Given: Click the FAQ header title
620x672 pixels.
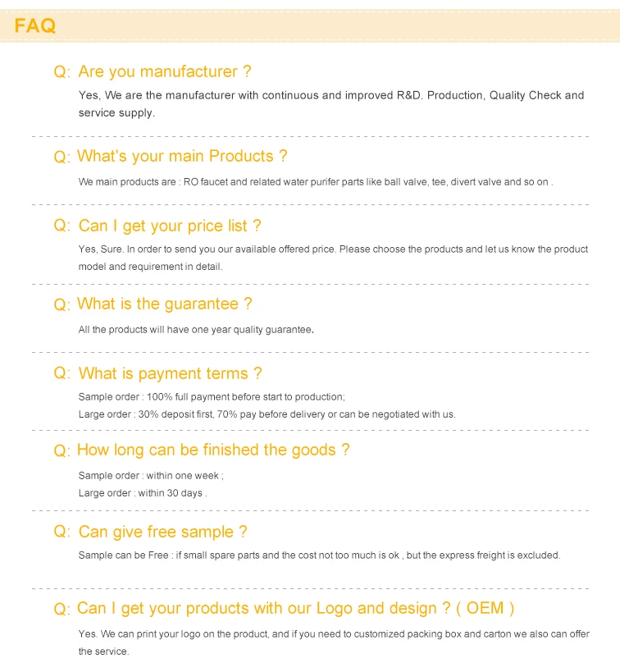Looking at the screenshot, I should tap(35, 25).
